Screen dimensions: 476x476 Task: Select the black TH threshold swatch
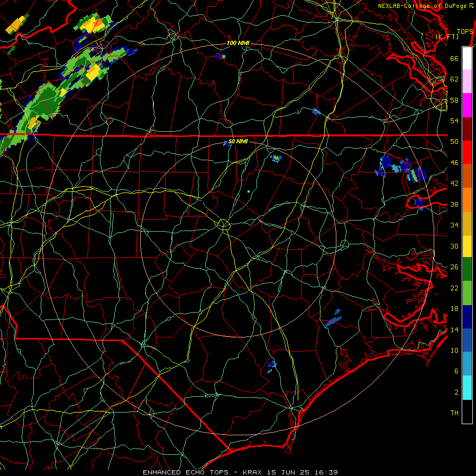point(467,411)
